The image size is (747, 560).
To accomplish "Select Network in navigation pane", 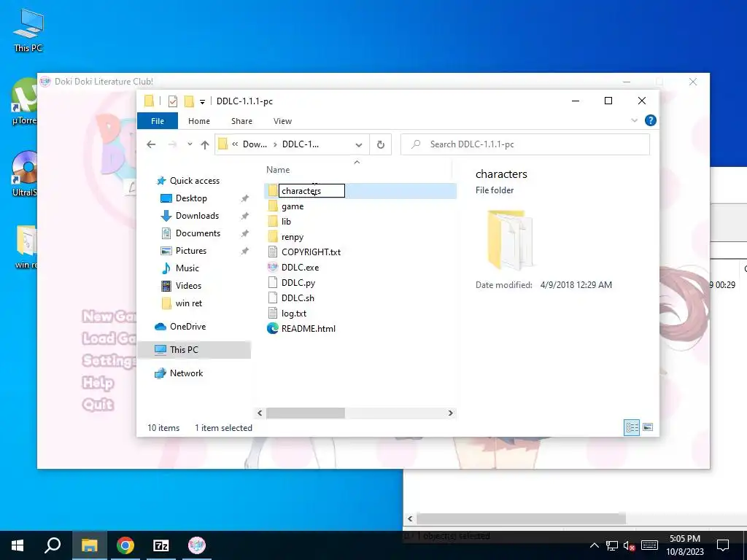I will tap(186, 373).
